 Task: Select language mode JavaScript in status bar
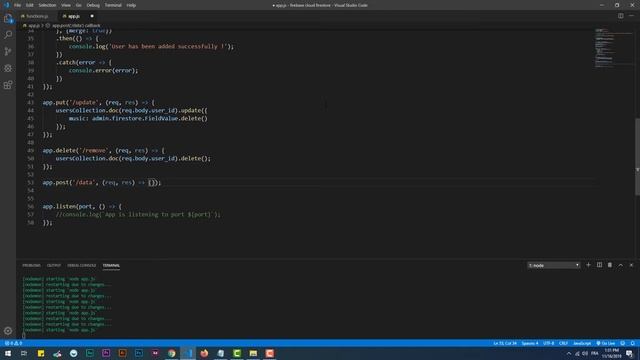[x=582, y=343]
